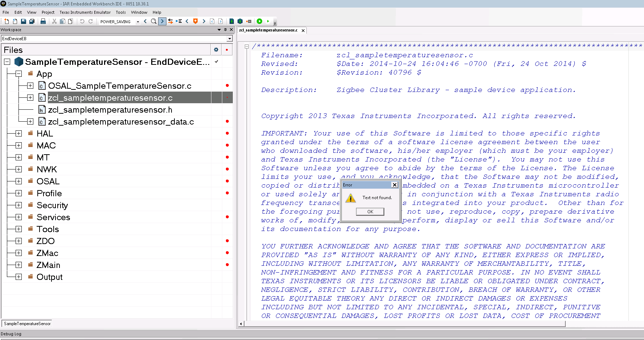Image resolution: width=644 pixels, height=340 pixels.
Task: Undo the last edit via toolbar
Action: [82, 21]
